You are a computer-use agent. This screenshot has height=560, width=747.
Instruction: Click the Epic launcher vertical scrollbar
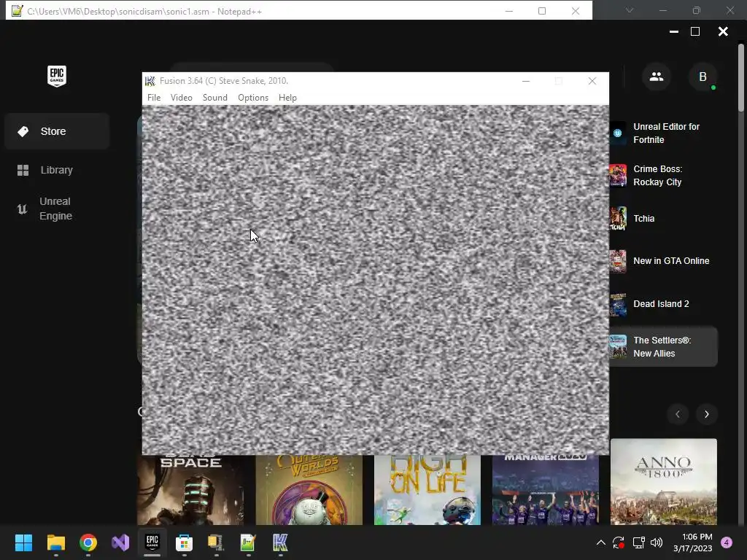741,79
